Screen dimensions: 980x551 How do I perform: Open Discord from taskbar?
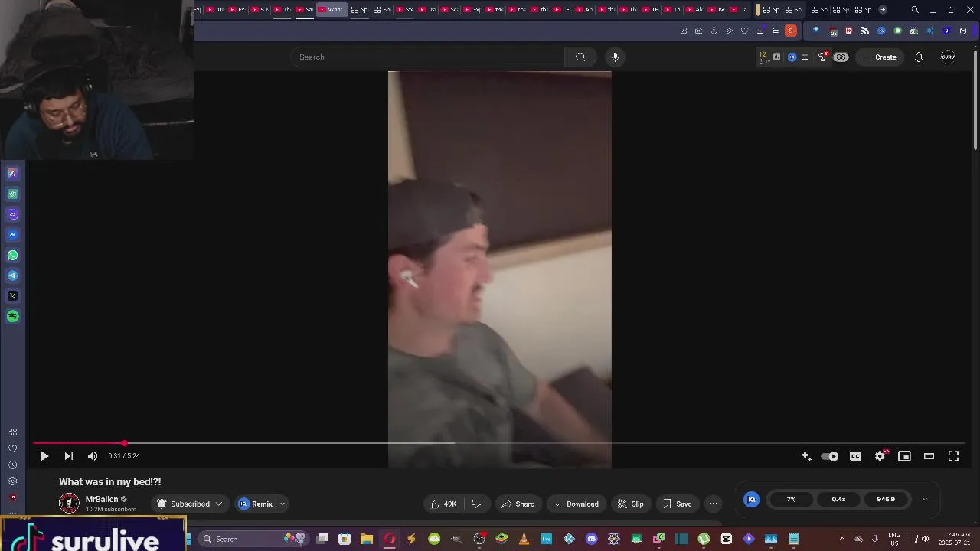pos(591,539)
